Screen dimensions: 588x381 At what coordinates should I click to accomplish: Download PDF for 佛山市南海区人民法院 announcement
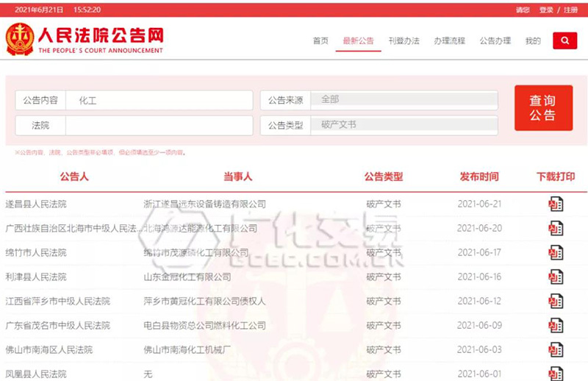tap(556, 350)
